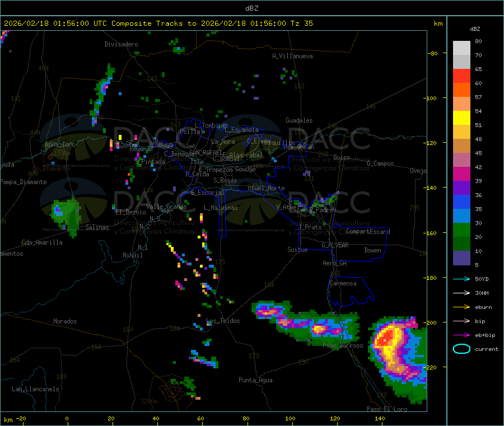The image size is (504, 426).
Task: Click the '-20' tick on the horizontal axis
Action: click(x=21, y=418)
